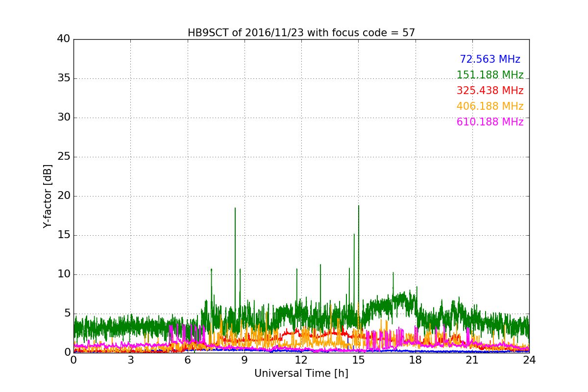Click the x-axis tick label 24
This screenshot has height=392, width=588.
pyautogui.click(x=529, y=360)
